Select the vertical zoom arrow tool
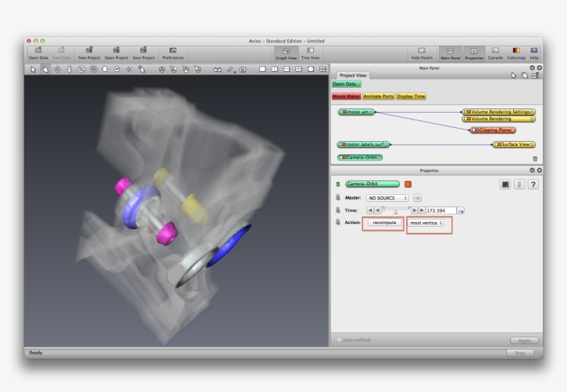This screenshot has width=567, height=392. point(69,69)
